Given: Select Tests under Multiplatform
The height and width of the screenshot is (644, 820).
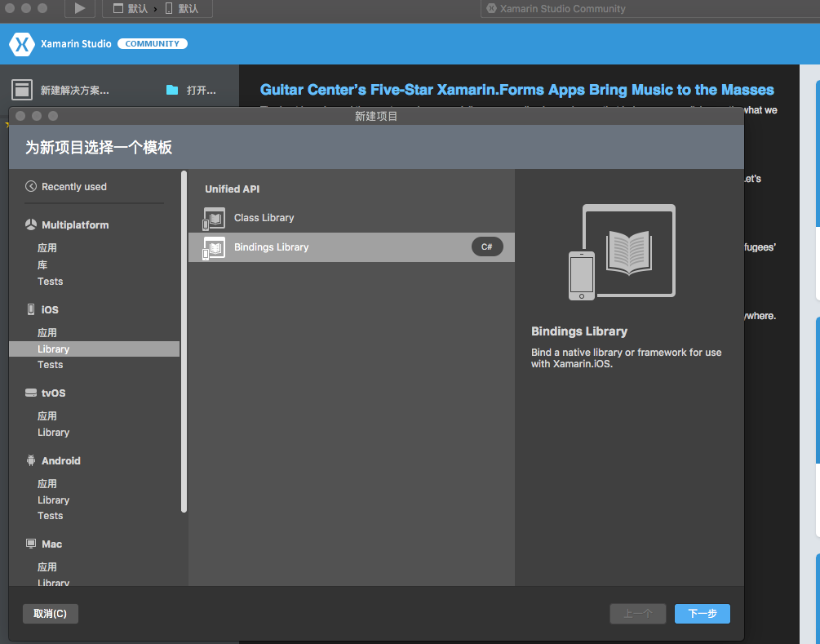Looking at the screenshot, I should click(x=51, y=282).
